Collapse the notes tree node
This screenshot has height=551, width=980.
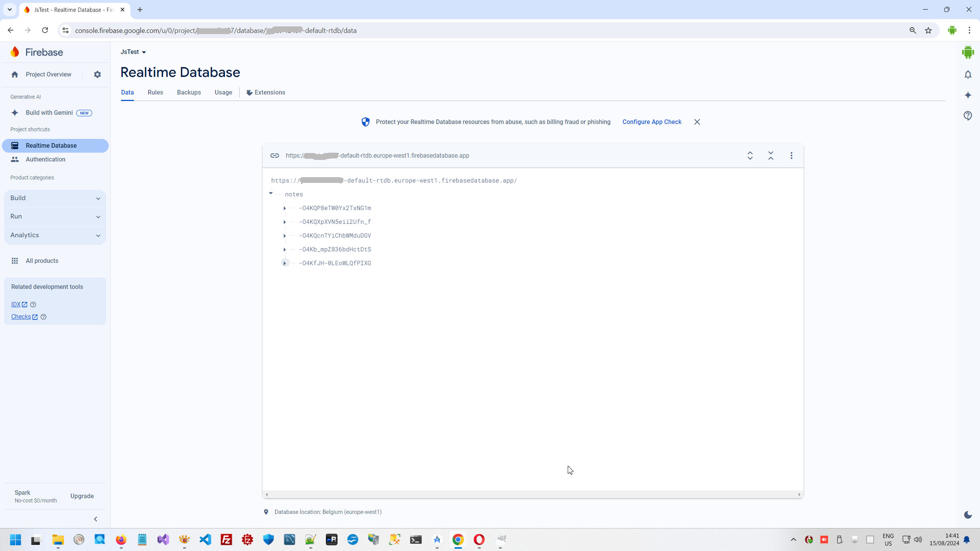pyautogui.click(x=271, y=194)
